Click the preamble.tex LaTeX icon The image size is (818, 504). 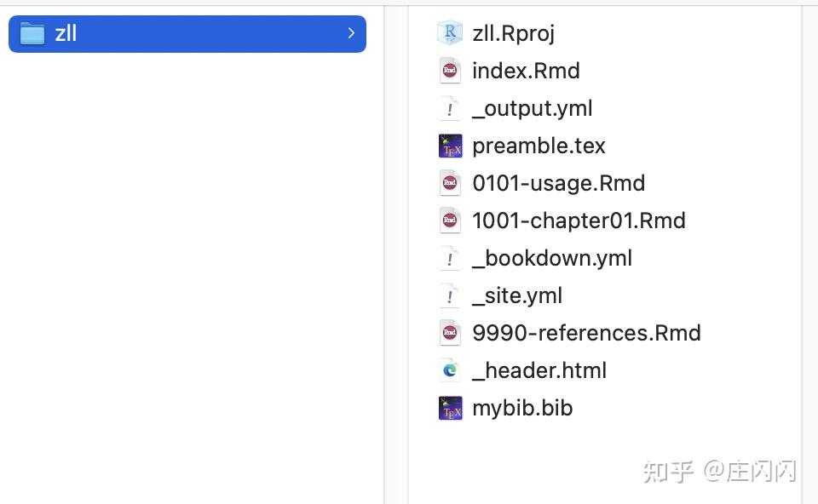[450, 146]
